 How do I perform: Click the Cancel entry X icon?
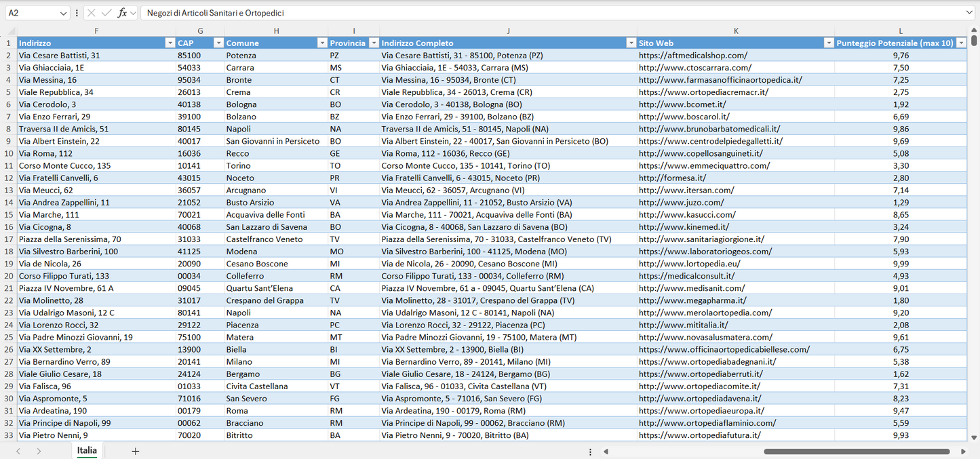coord(92,13)
